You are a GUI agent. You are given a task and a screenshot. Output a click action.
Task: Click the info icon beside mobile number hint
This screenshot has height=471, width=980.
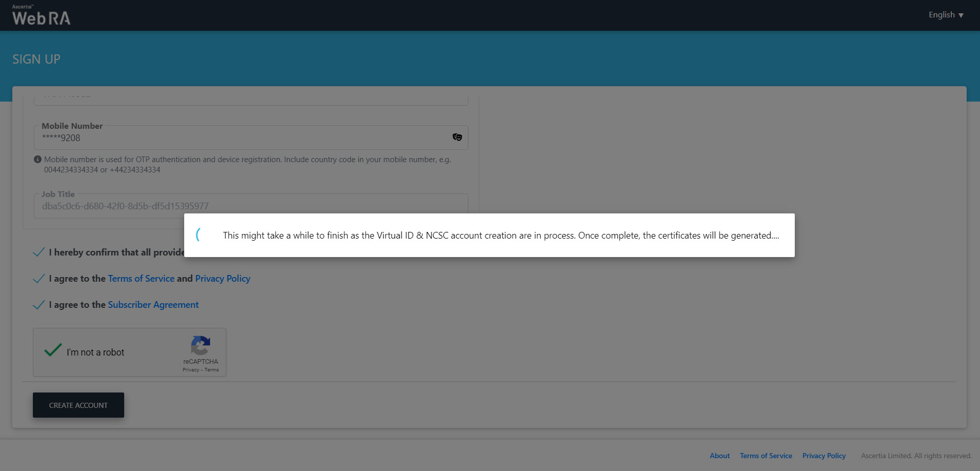37,160
